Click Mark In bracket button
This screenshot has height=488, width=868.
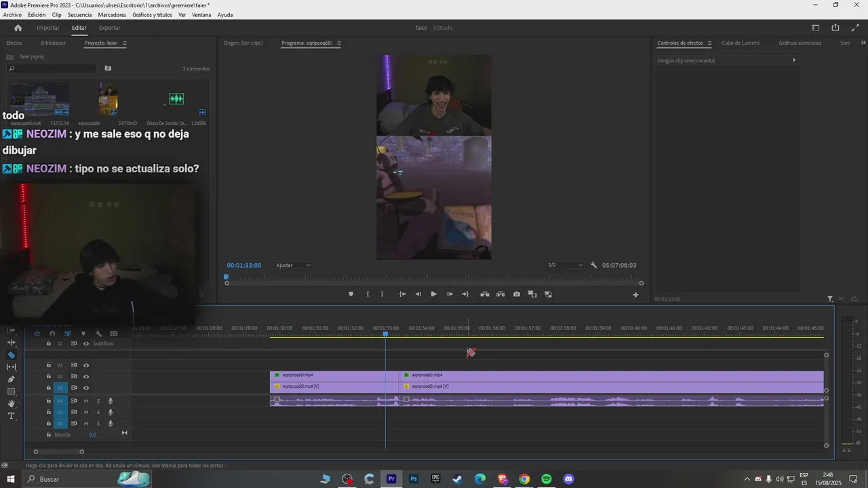(368, 294)
